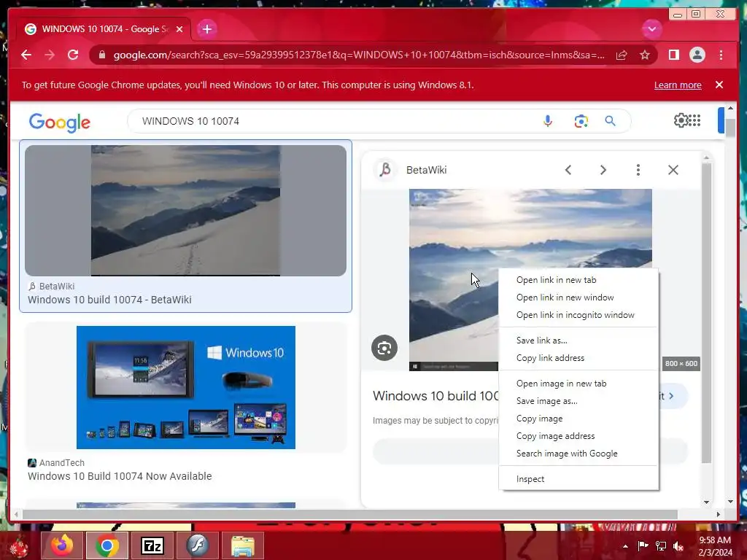Open the Learn more link
Image resolution: width=747 pixels, height=560 pixels.
click(x=678, y=85)
